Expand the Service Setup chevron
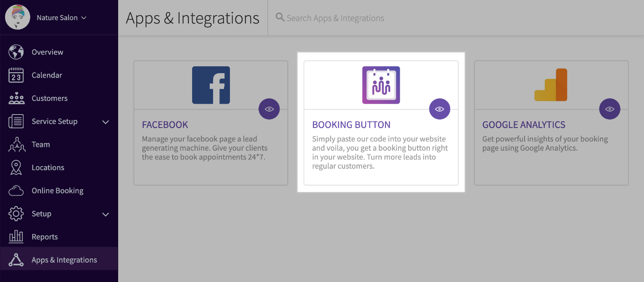 click(106, 122)
